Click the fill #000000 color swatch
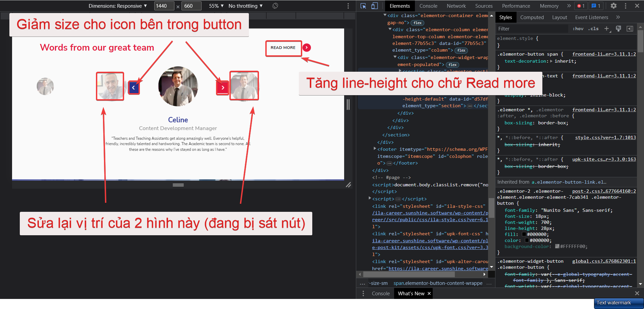Image resolution: width=644 pixels, height=309 pixels. (x=524, y=235)
